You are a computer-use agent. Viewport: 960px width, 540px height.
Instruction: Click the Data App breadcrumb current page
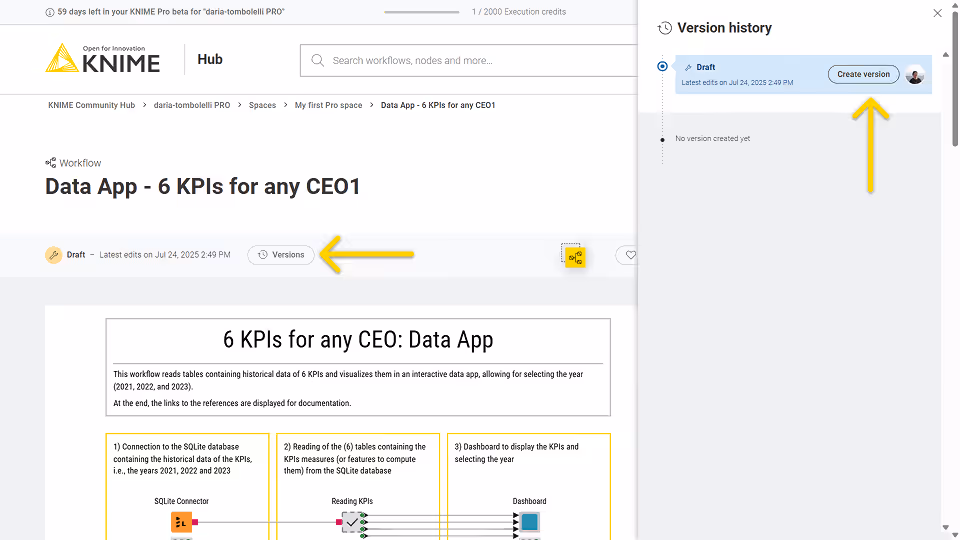438,105
